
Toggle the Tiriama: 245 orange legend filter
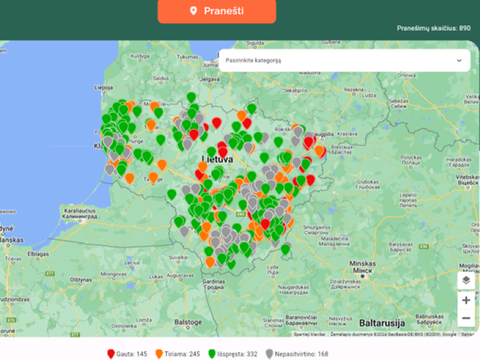click(178, 354)
